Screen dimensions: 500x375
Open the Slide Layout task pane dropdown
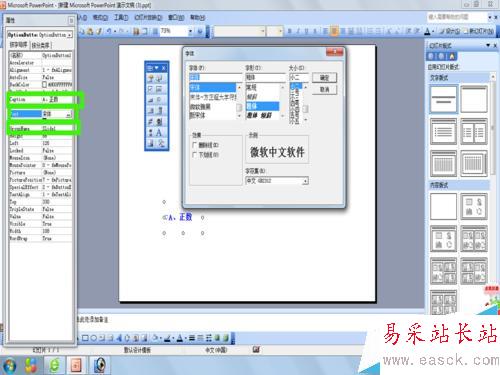[x=488, y=45]
